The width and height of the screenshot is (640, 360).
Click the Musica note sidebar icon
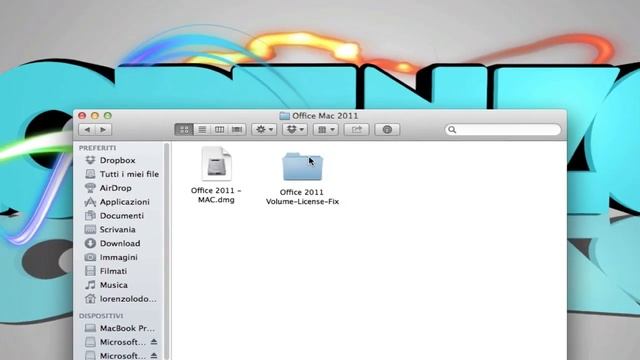click(90, 285)
